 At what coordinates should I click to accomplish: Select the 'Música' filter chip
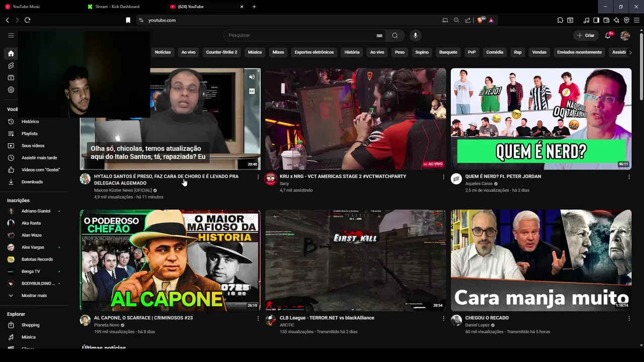point(255,52)
